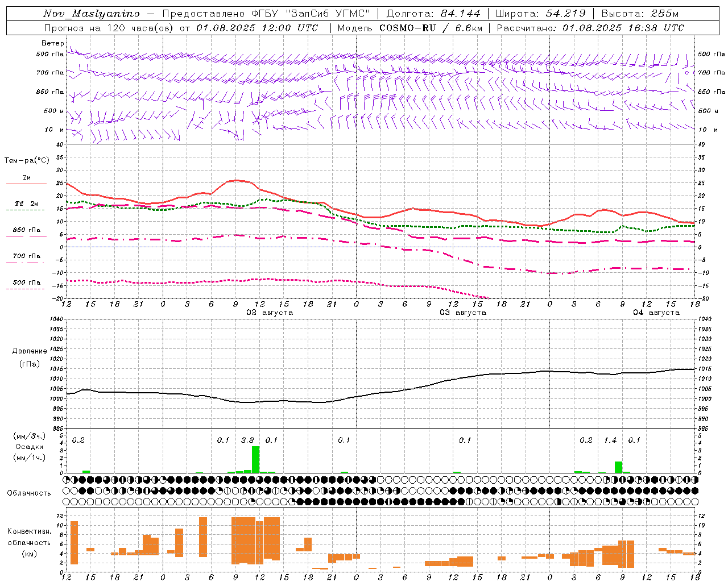This screenshot has height=582, width=728.
Task: Select the elevation text Высота: 285м
Action: coord(640,14)
